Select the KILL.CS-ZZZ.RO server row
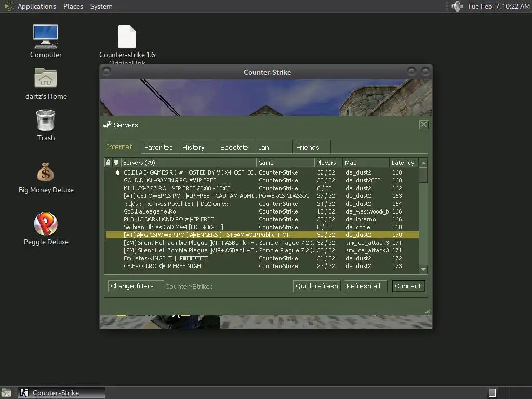 coord(262,188)
